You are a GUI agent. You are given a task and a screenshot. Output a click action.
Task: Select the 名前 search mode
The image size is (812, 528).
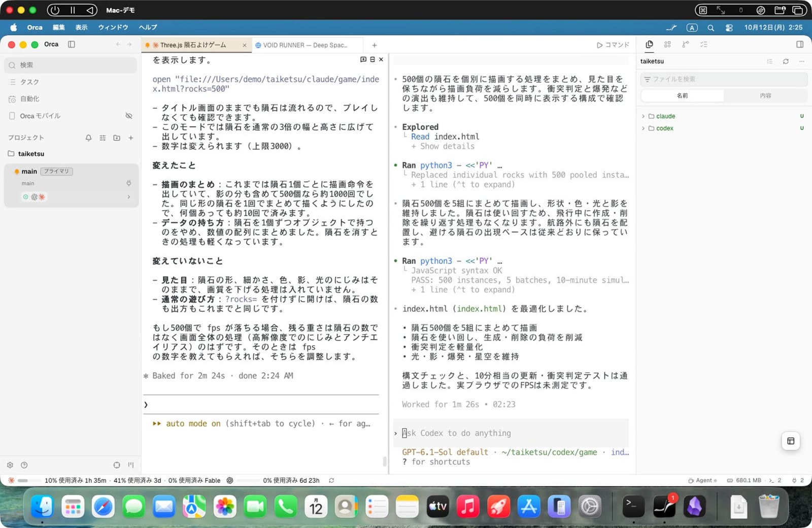click(x=683, y=95)
